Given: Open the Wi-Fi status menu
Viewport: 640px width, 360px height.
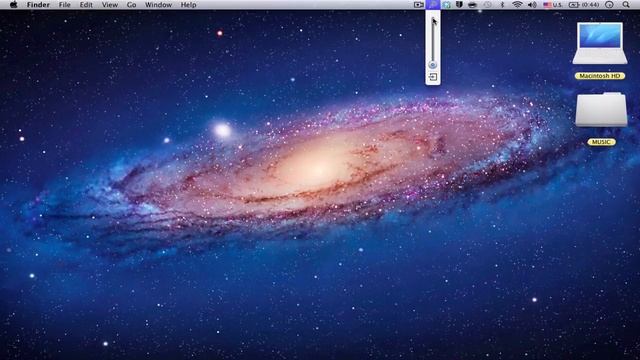Looking at the screenshot, I should tap(517, 5).
